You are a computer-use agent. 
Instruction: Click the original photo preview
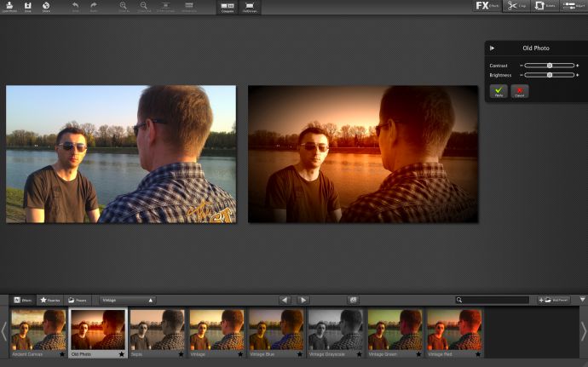121,154
